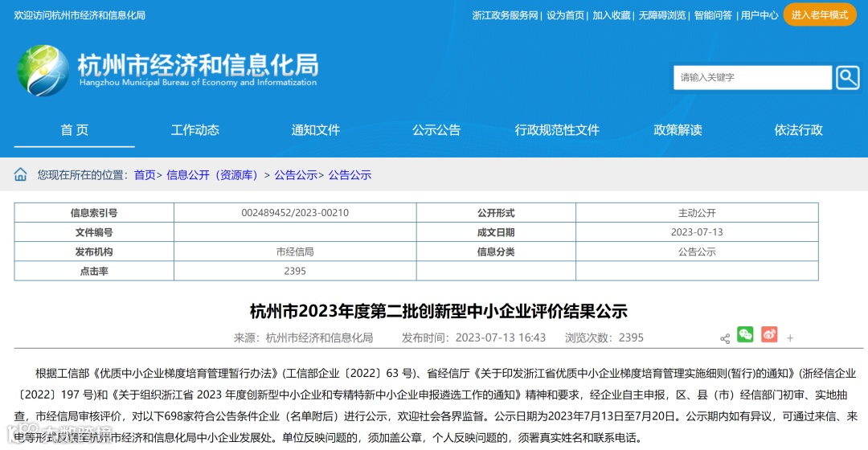The width and height of the screenshot is (868, 450).
Task: Click the 来源：杭州市经济和信息化局 text
Action: tap(303, 337)
